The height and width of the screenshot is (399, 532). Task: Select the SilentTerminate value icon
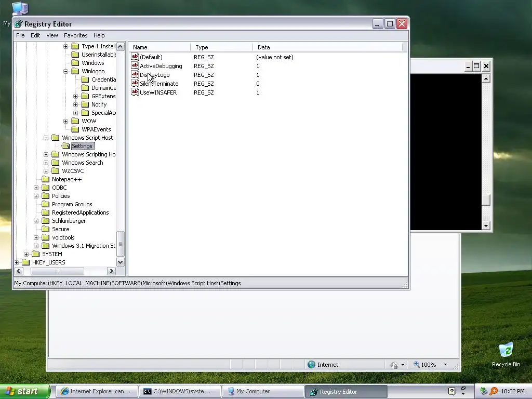click(x=135, y=83)
